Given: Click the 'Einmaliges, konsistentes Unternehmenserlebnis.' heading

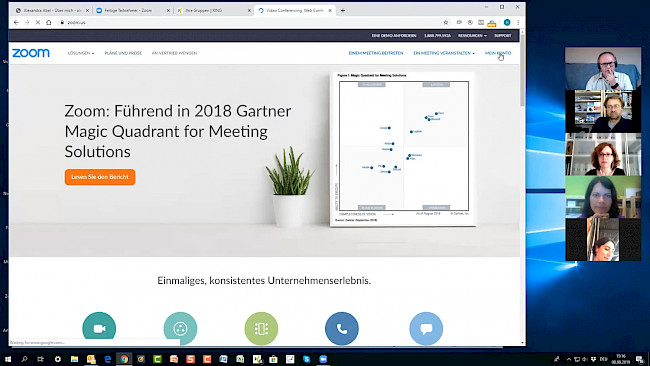Looking at the screenshot, I should (264, 281).
